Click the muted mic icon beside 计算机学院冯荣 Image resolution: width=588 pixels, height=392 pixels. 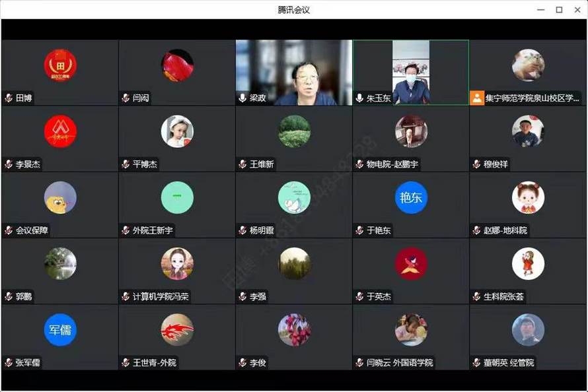[x=126, y=296]
